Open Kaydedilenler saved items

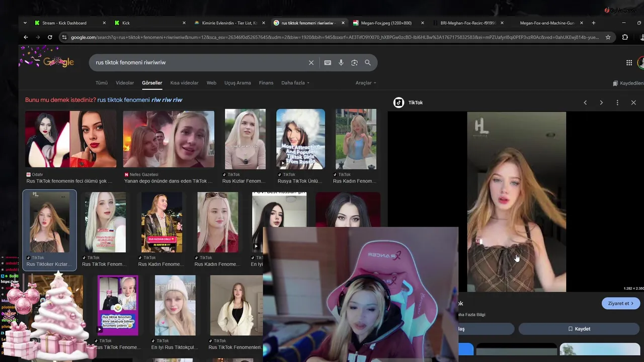point(628,83)
